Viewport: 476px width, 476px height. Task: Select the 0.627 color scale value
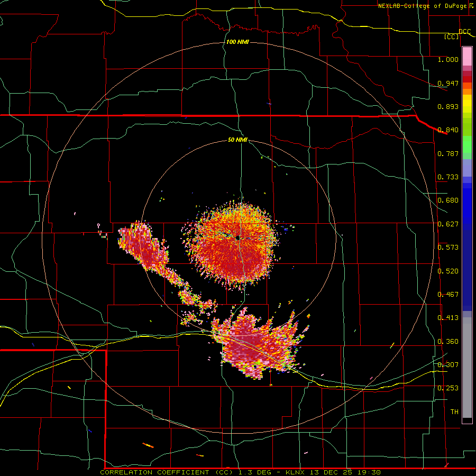click(448, 224)
